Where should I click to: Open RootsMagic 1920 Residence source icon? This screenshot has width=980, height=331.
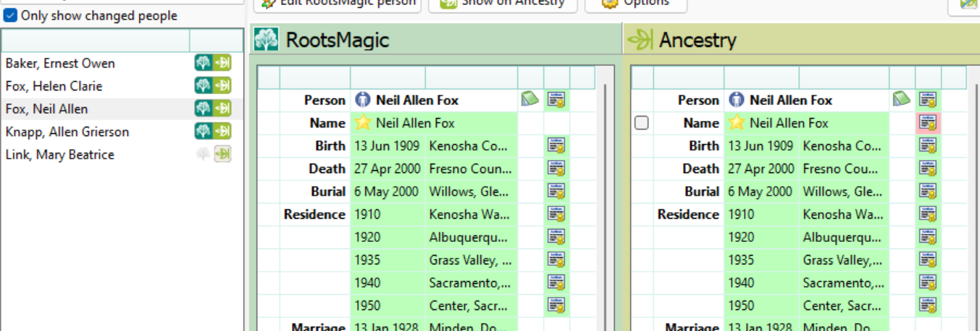[556, 237]
